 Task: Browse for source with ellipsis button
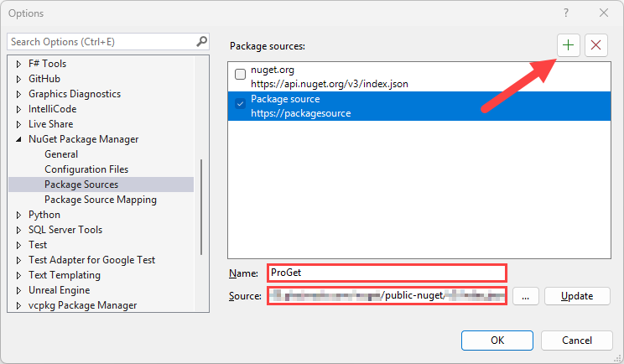pyautogui.click(x=525, y=296)
